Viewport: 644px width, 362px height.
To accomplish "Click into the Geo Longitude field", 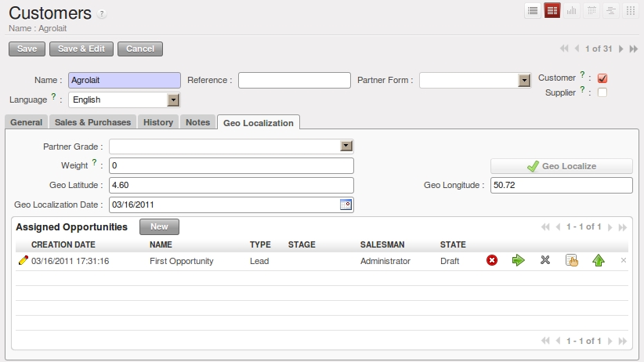I will [561, 185].
